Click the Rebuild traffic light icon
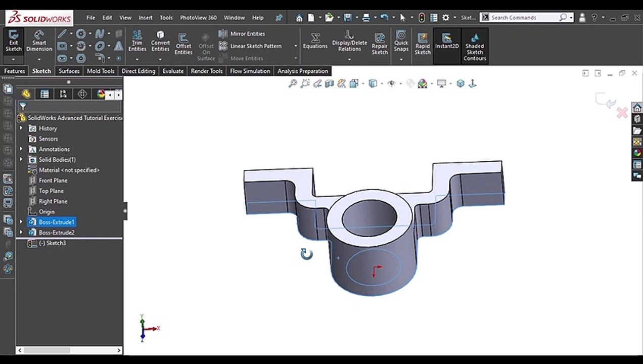This screenshot has height=364, width=643. [422, 18]
